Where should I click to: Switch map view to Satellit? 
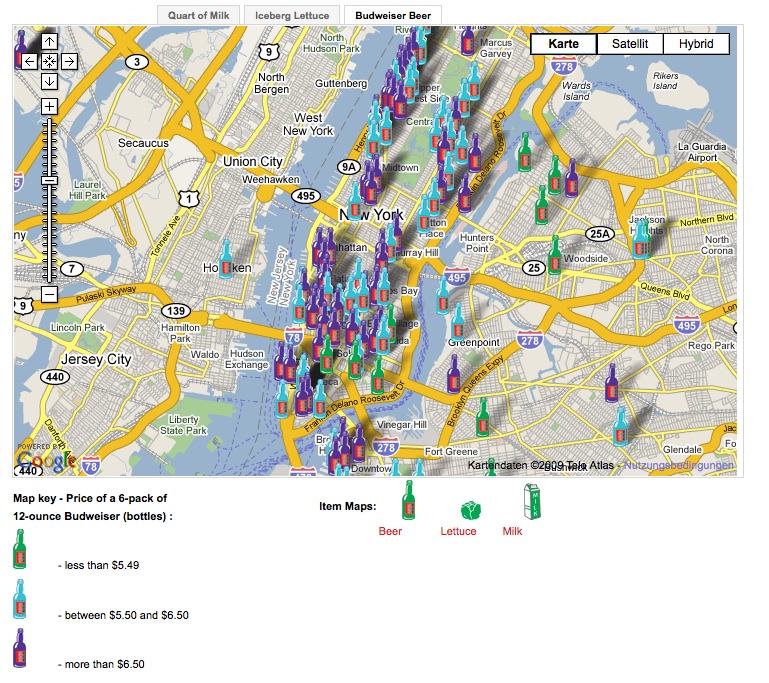coord(630,44)
